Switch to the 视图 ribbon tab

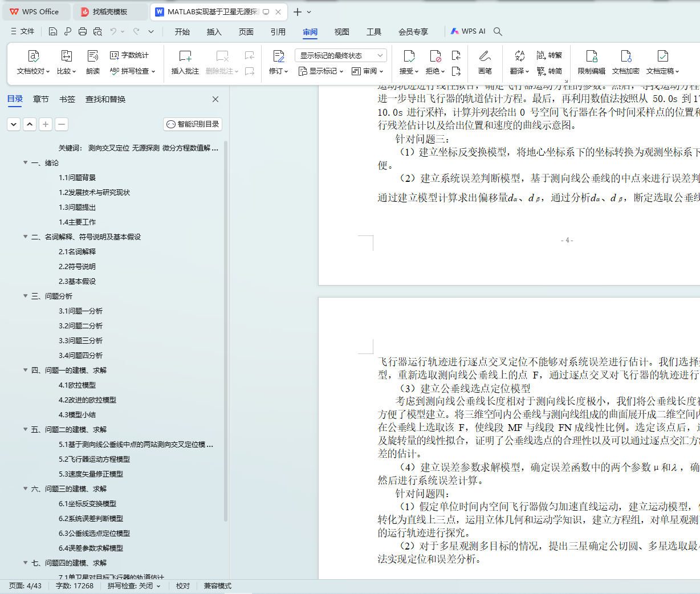coord(342,32)
